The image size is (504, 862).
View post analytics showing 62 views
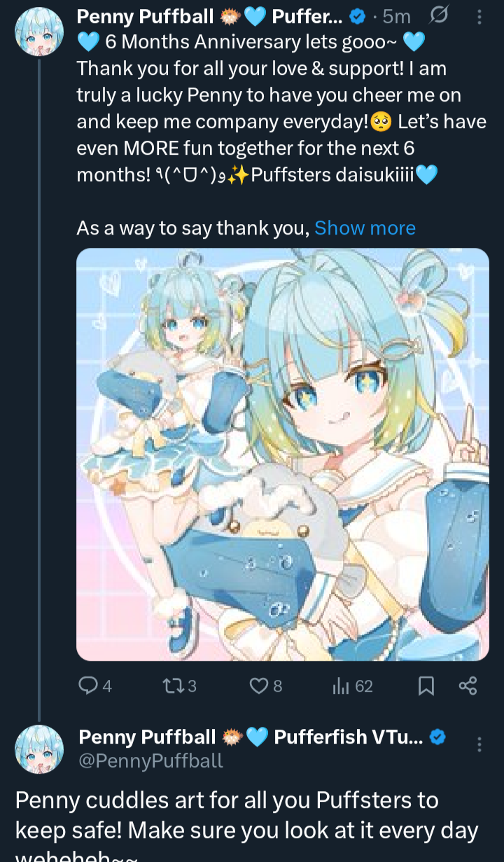tap(352, 686)
